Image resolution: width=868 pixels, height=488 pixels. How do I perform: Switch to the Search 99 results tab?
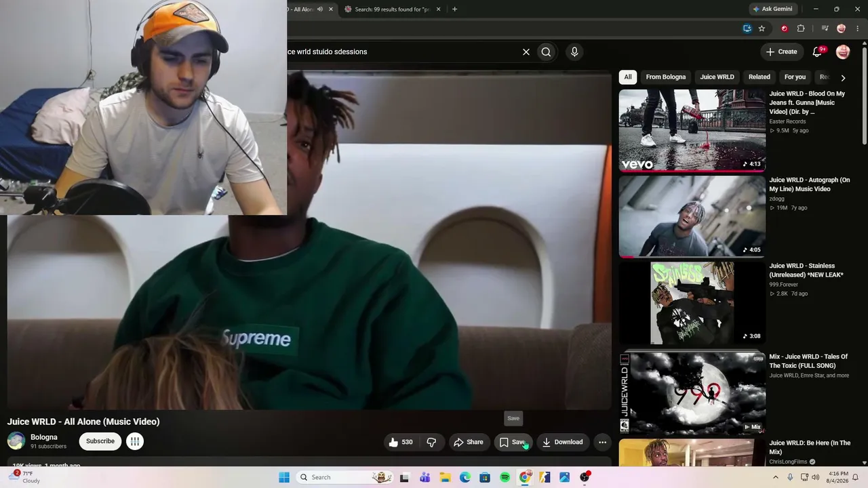coord(393,9)
